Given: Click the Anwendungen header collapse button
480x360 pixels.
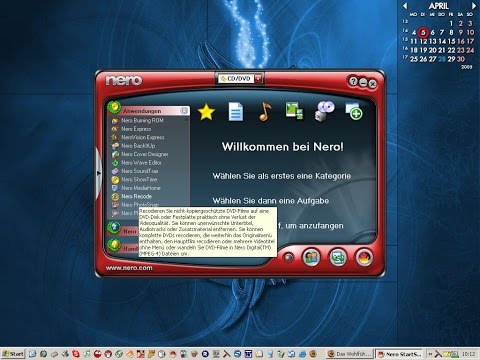Looking at the screenshot, I should click(184, 111).
